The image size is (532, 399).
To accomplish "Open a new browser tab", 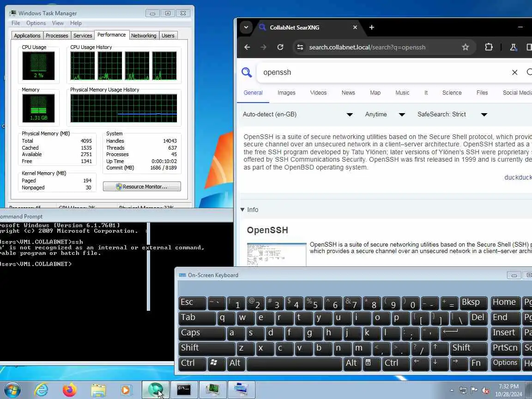I will (371, 28).
